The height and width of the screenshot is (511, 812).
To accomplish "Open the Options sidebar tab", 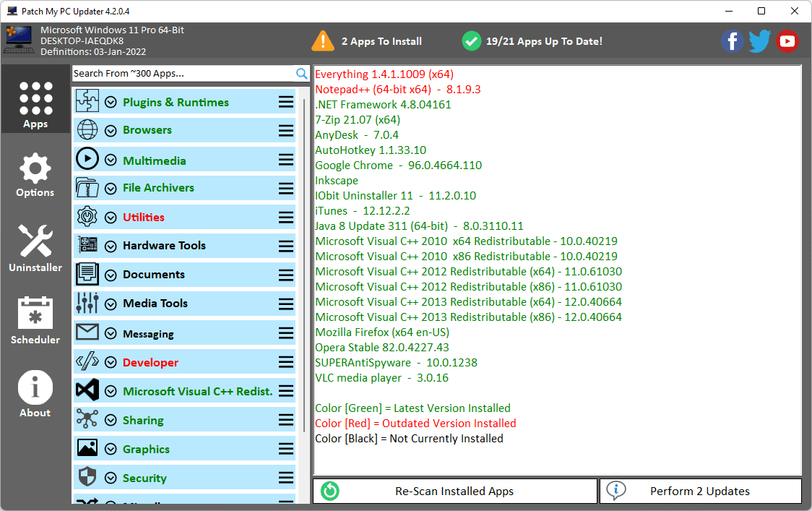I will tap(35, 175).
